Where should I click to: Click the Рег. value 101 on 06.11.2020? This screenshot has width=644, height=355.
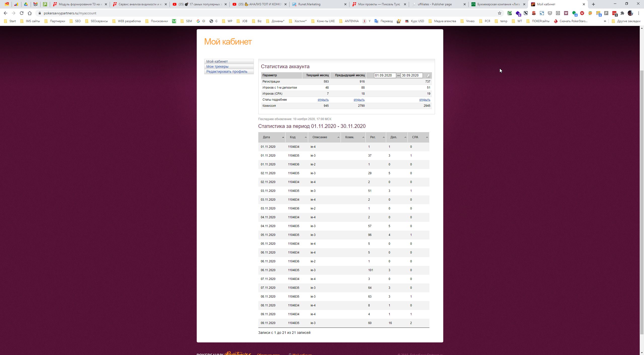coord(371,270)
